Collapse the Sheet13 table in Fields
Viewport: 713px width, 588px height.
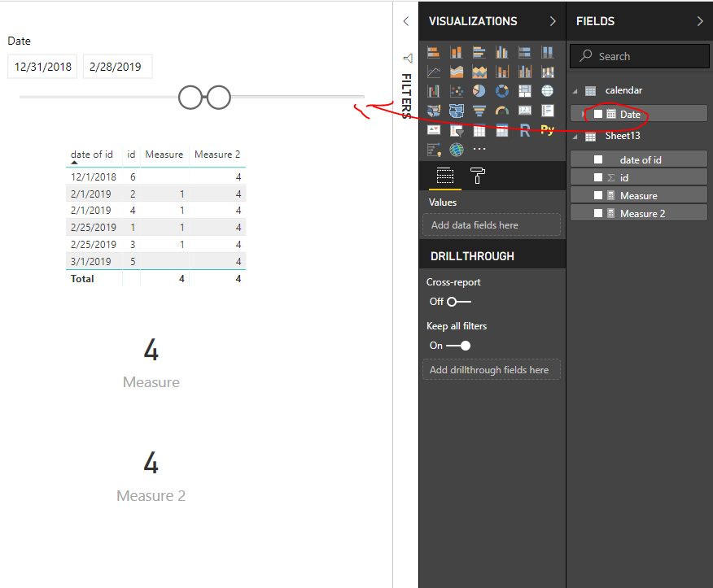575,137
